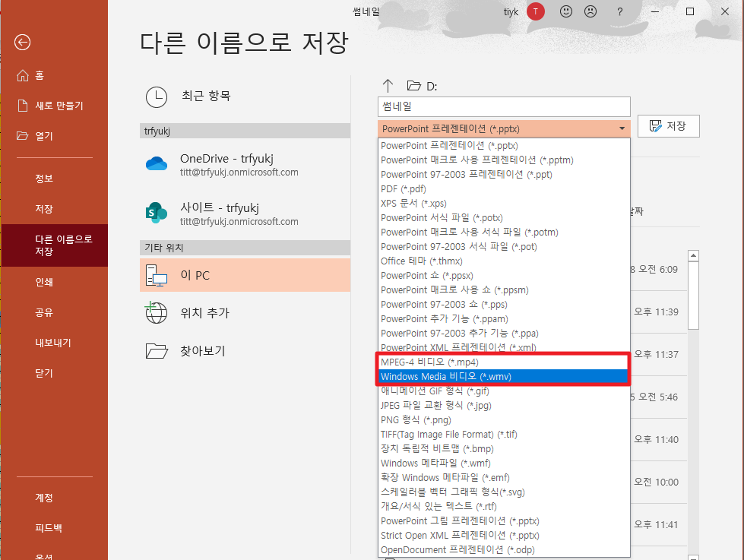The width and height of the screenshot is (744, 560).
Task: Choose 장치 독립적 비트맵 (*.bmp)
Action: pyautogui.click(x=504, y=448)
